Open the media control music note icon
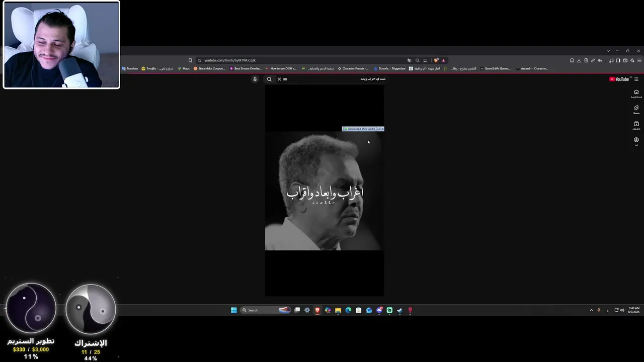644x362 pixels. point(611,60)
